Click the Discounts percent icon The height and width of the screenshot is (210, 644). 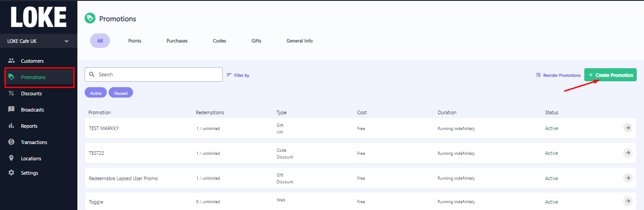point(11,93)
